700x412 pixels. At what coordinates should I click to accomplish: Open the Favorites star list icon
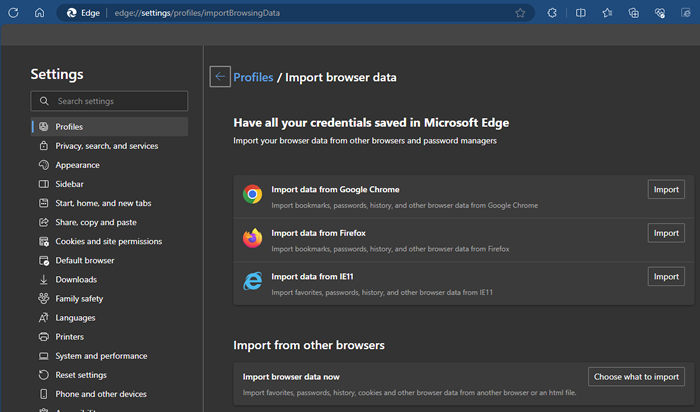[607, 13]
